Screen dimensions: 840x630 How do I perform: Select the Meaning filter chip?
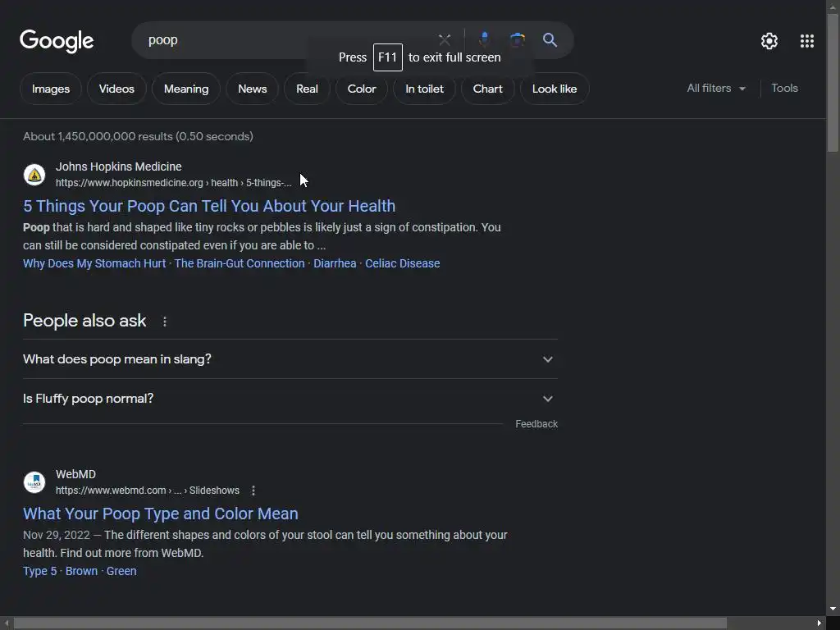(x=186, y=89)
